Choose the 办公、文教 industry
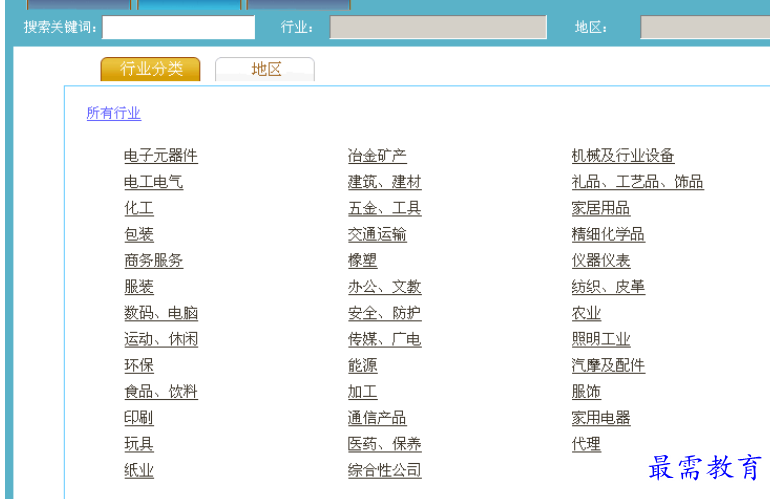The image size is (770, 499). click(x=385, y=287)
